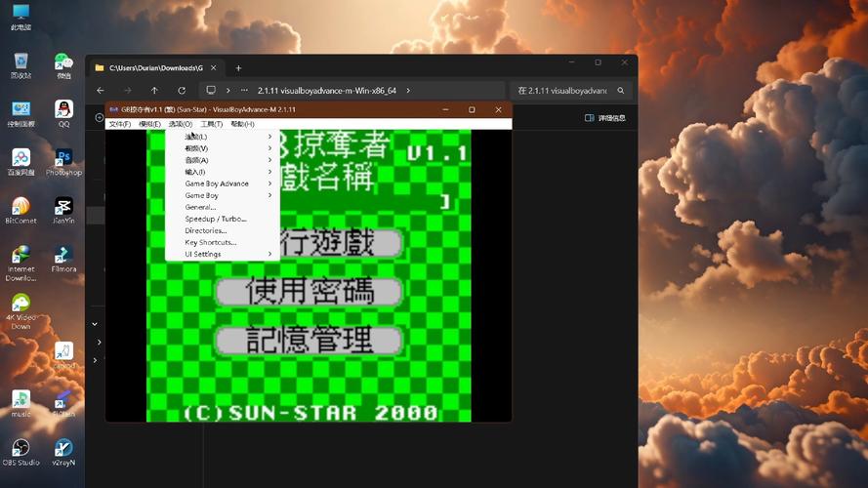Click the File Explorer forward arrow
This screenshot has height=488, width=868.
[127, 90]
